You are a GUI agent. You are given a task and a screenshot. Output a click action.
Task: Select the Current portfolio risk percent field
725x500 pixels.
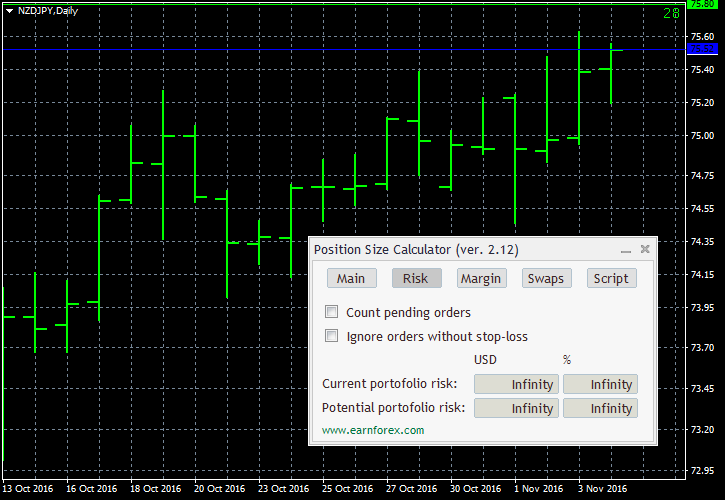600,384
